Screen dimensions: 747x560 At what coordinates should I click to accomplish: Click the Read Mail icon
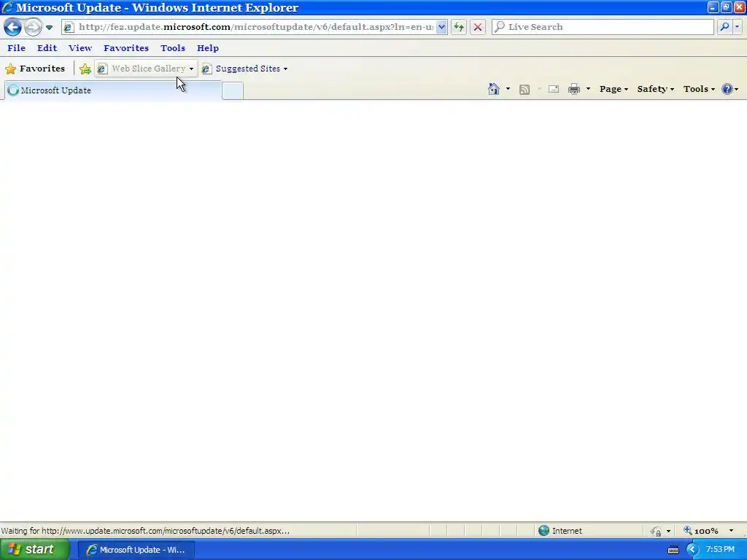pos(554,89)
